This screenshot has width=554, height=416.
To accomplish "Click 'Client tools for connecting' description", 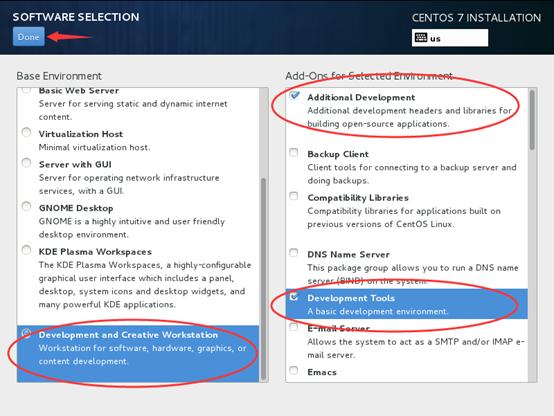I will pos(412,174).
